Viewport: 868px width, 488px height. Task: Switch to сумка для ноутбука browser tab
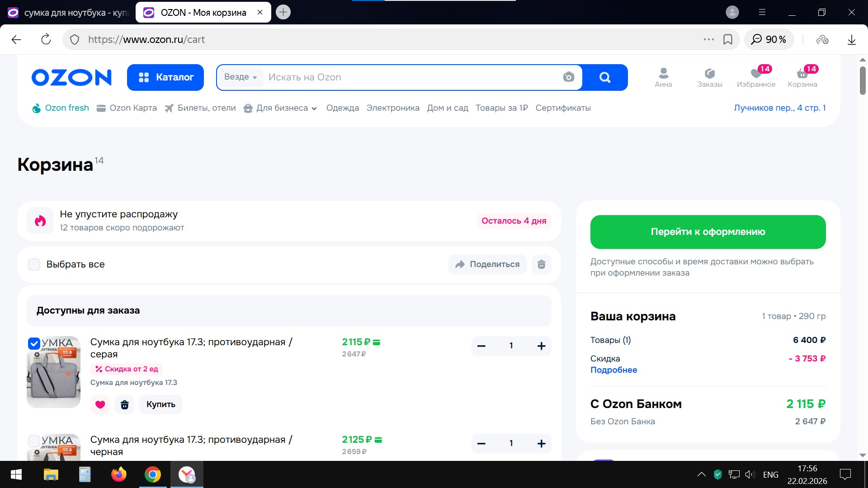68,13
